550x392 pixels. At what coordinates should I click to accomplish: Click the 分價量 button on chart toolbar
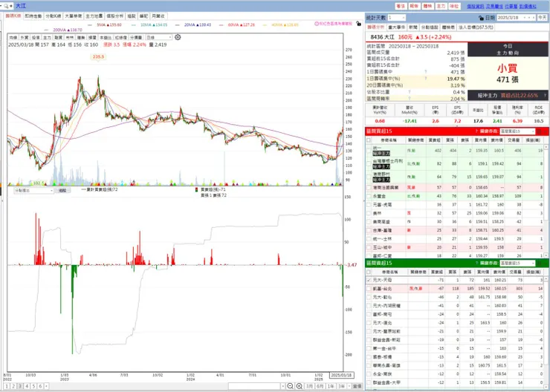pos(136,37)
